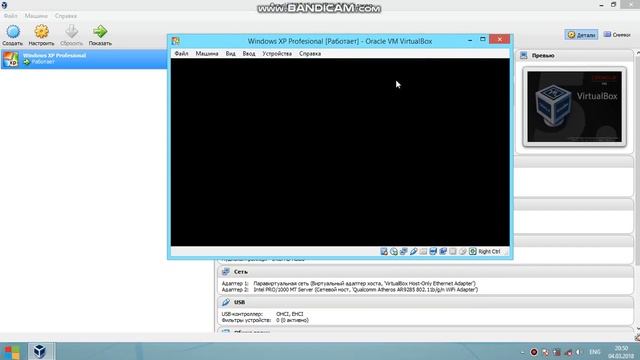Click the black VM guest screen
This screenshot has height=360, width=640.
pyautogui.click(x=340, y=152)
